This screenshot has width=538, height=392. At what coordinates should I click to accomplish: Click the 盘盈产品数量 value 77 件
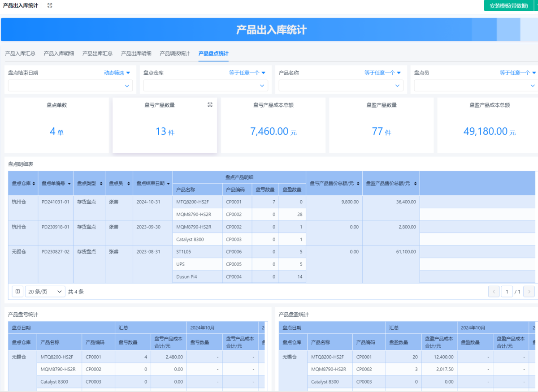click(x=382, y=132)
